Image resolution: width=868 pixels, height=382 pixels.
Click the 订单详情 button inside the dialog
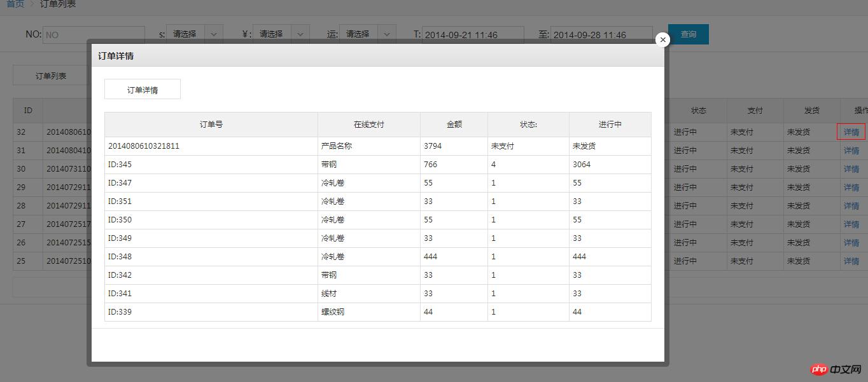142,89
